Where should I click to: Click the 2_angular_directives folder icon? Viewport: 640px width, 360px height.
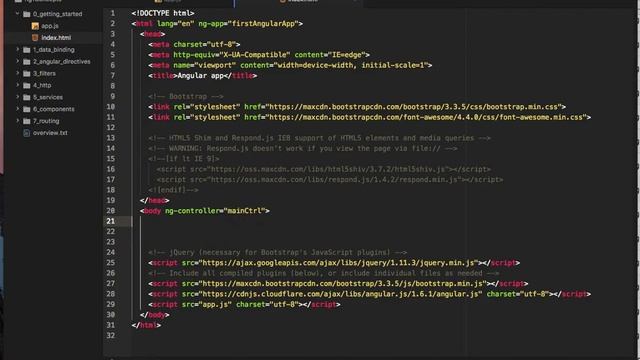tap(27, 62)
